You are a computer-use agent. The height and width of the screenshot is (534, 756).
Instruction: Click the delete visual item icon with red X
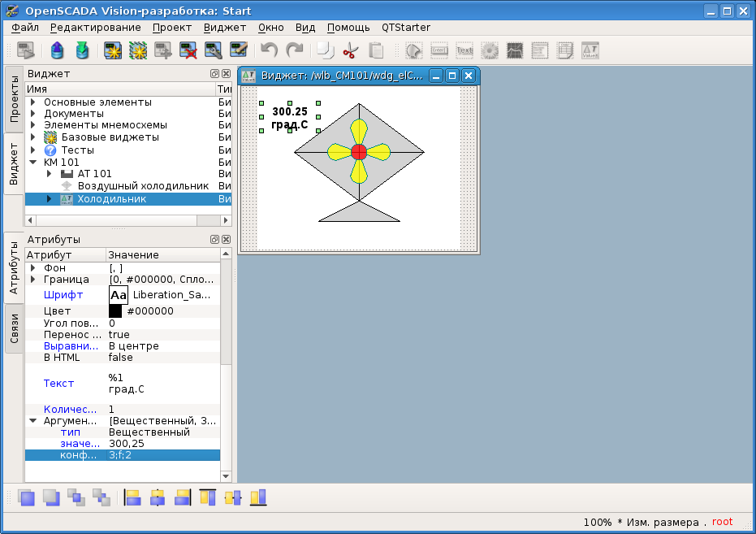(x=188, y=50)
